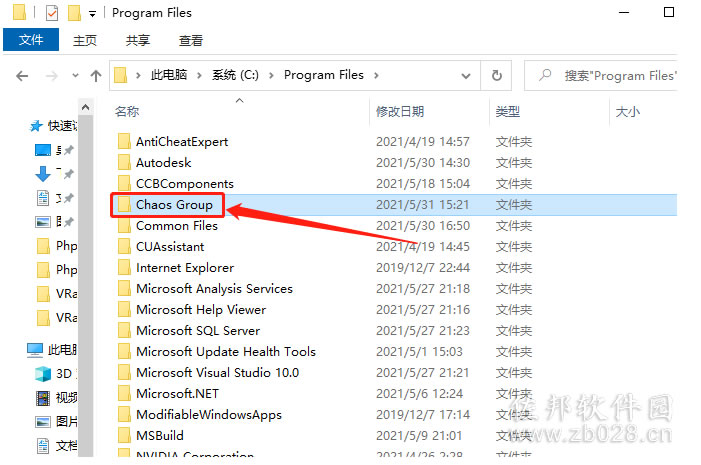
Task: Expand the address bar history dropdown
Action: click(466, 76)
